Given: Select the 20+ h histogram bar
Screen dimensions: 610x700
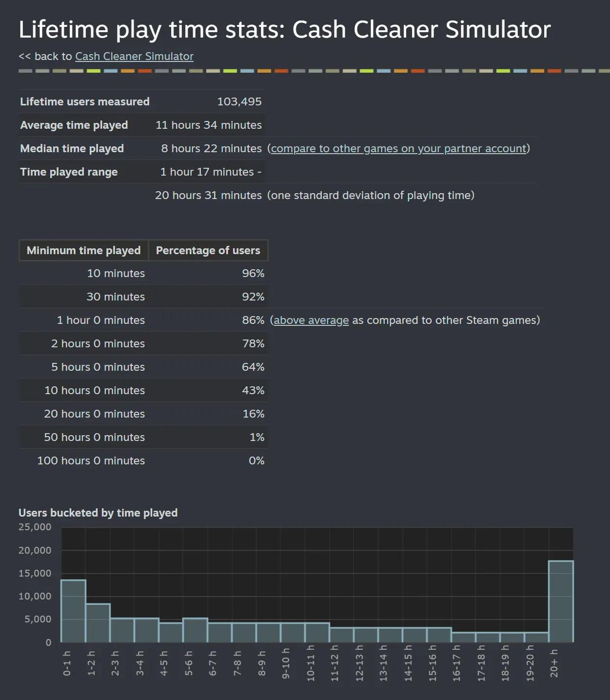Looking at the screenshot, I should pyautogui.click(x=561, y=600).
